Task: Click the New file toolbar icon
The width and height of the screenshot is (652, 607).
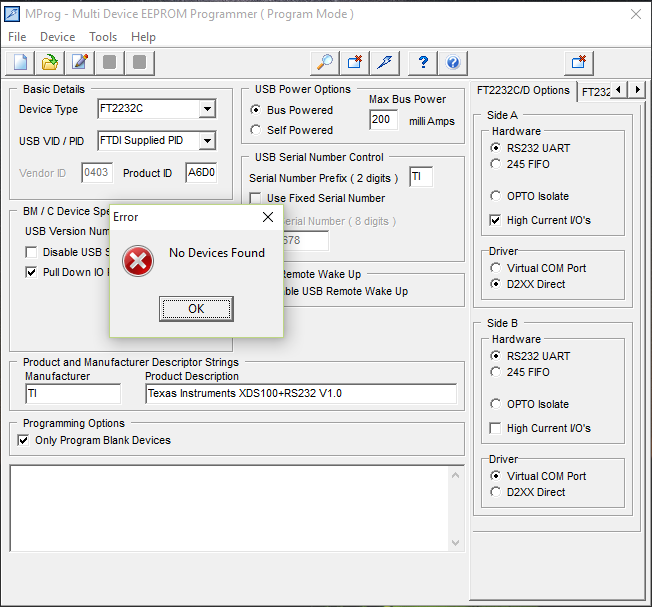Action: click(x=20, y=63)
